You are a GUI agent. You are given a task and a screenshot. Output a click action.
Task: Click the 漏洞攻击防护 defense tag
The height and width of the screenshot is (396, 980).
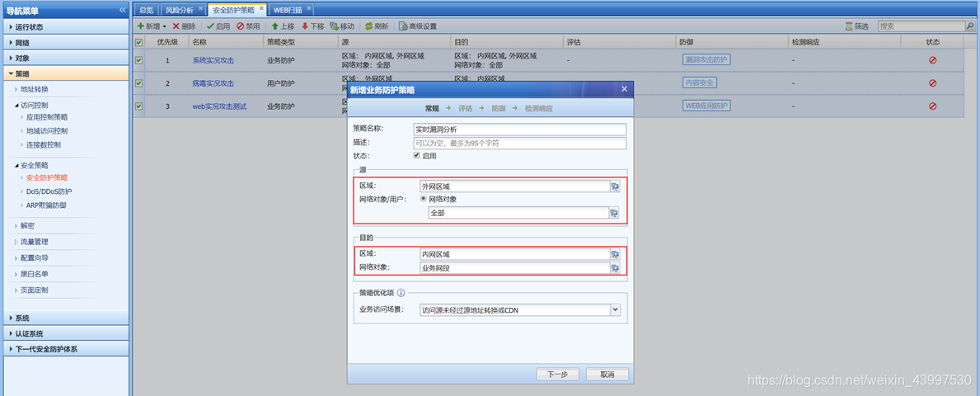click(x=706, y=59)
